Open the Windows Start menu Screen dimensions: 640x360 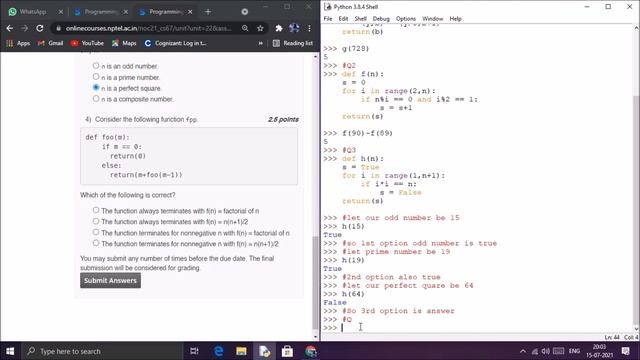pyautogui.click(x=10, y=351)
